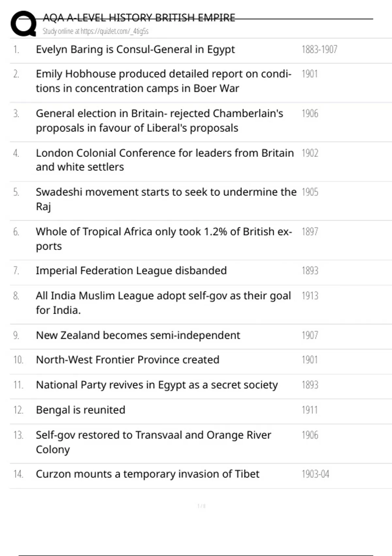Select North-West Frontier Province created
This screenshot has width=392, height=556.
click(127, 360)
